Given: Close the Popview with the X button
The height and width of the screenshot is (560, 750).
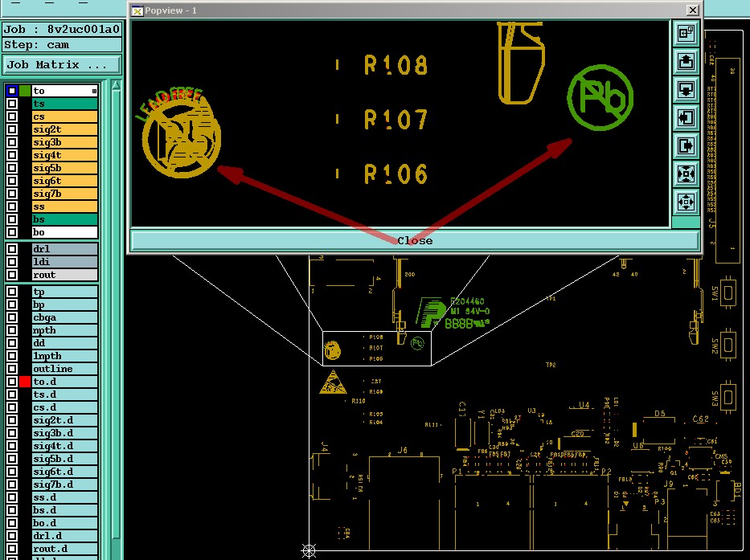Looking at the screenshot, I should pos(692,10).
